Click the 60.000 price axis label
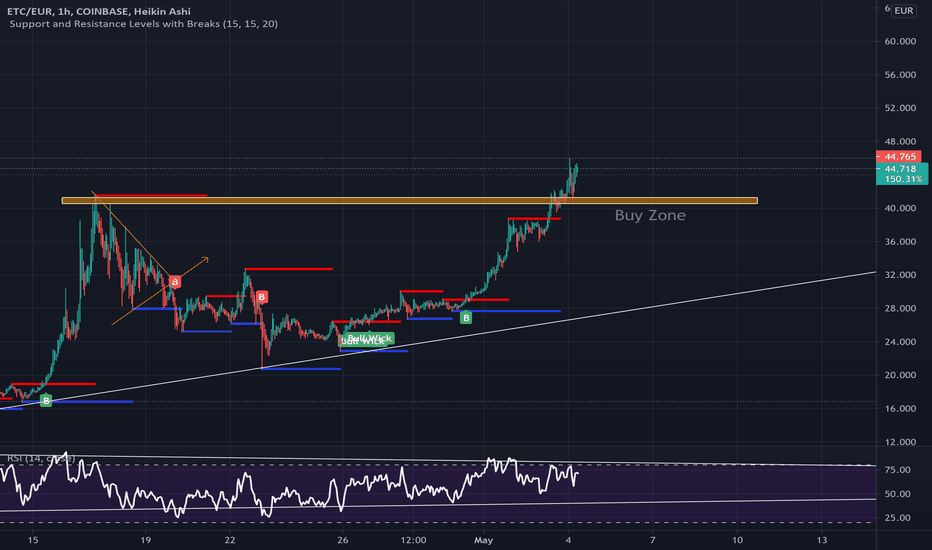Image resolution: width=932 pixels, height=550 pixels. (x=900, y=41)
